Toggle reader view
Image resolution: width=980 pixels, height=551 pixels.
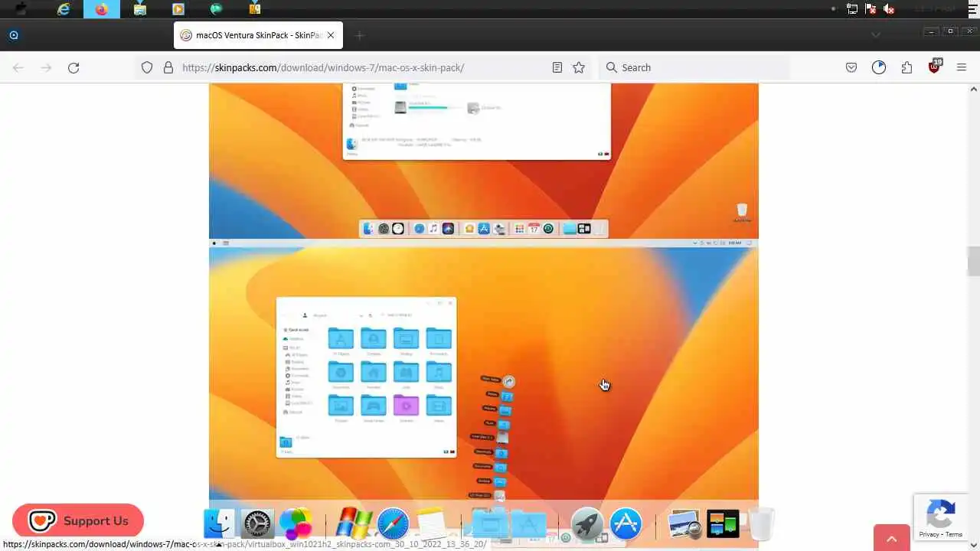coord(557,67)
